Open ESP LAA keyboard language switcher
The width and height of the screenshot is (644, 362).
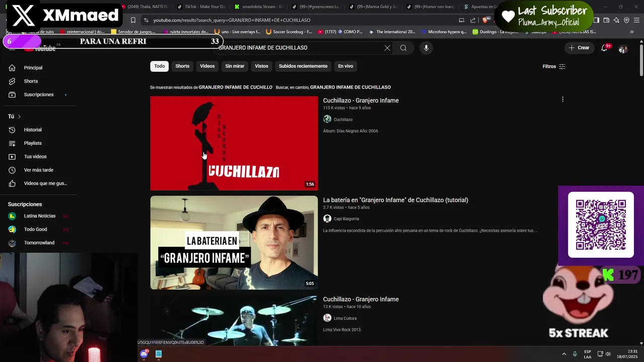coord(588,354)
